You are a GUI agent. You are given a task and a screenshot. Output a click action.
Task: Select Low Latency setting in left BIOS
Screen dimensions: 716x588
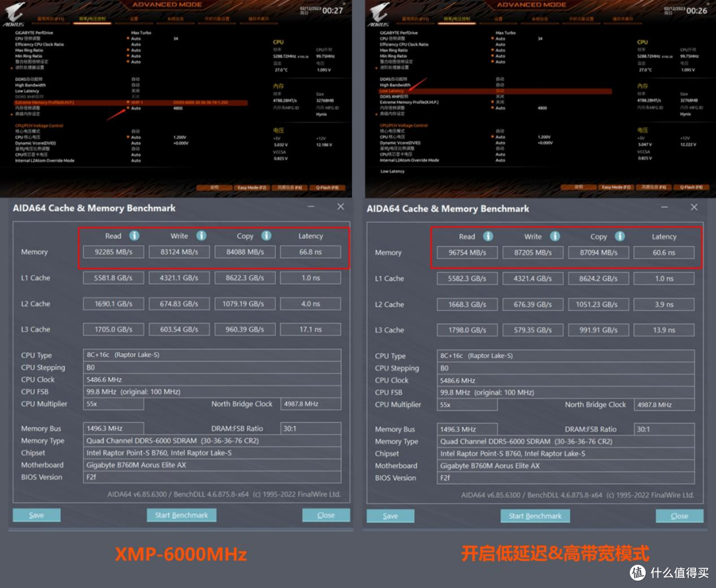[27, 91]
